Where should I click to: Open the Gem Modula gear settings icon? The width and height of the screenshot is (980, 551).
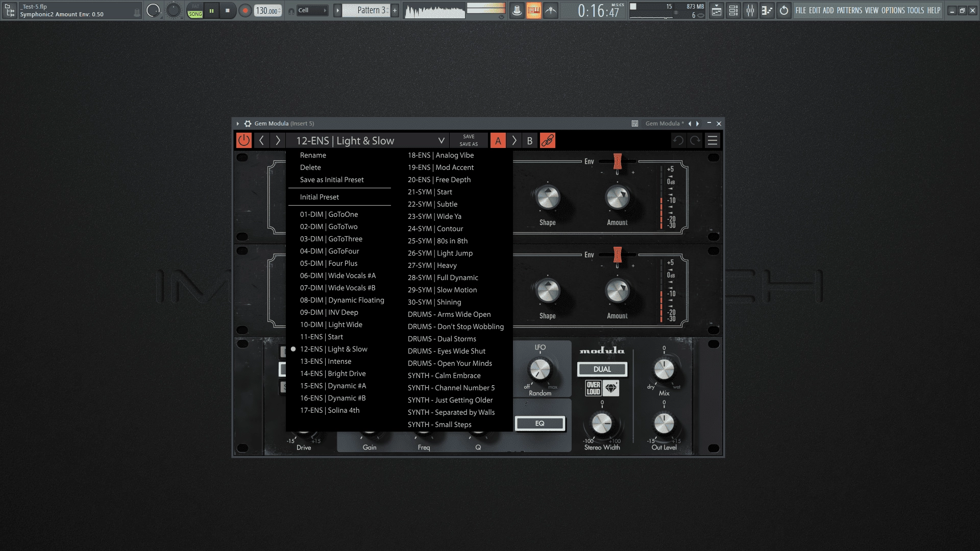248,123
